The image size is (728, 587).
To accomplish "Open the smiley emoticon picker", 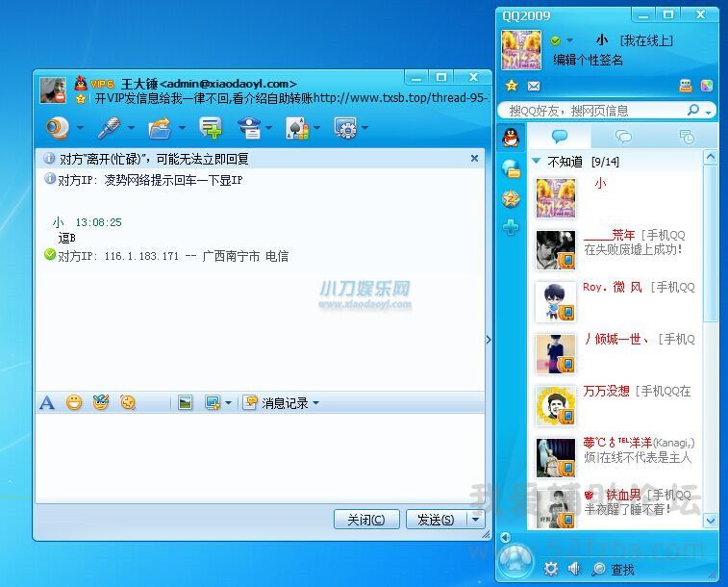I will pyautogui.click(x=74, y=402).
